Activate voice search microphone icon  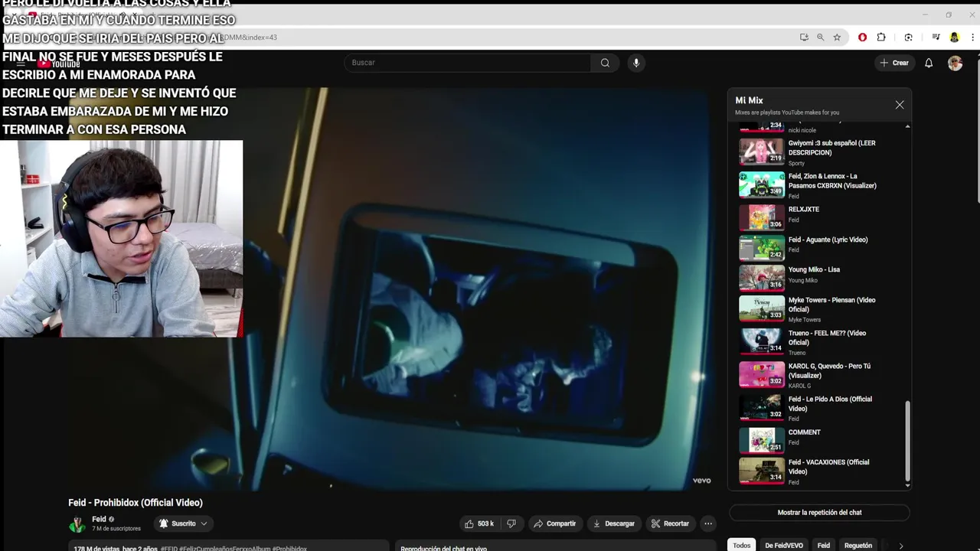pyautogui.click(x=635, y=63)
